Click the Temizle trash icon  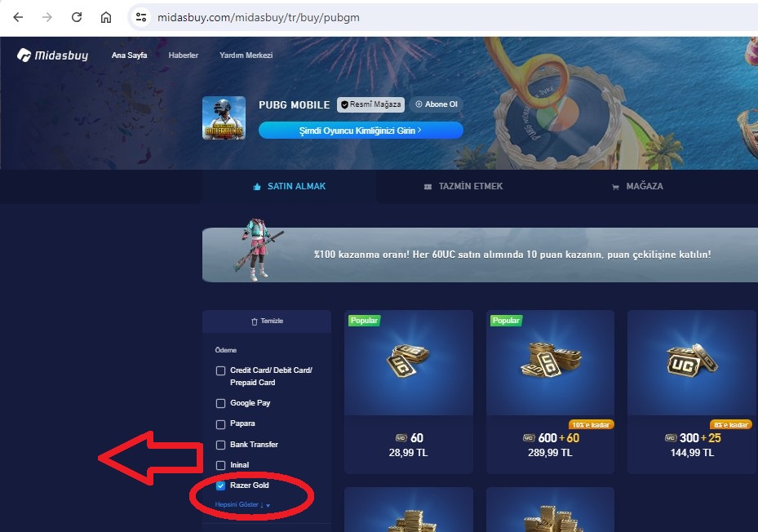[255, 321]
